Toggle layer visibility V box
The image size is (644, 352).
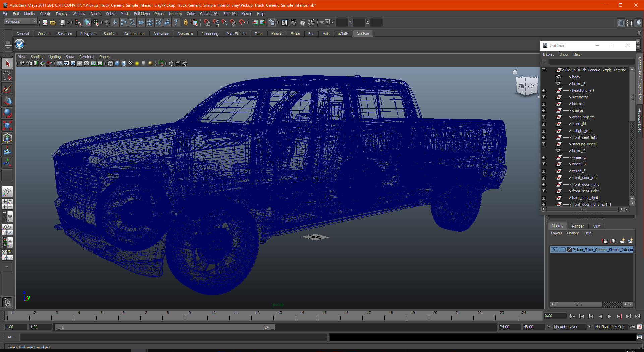point(554,250)
